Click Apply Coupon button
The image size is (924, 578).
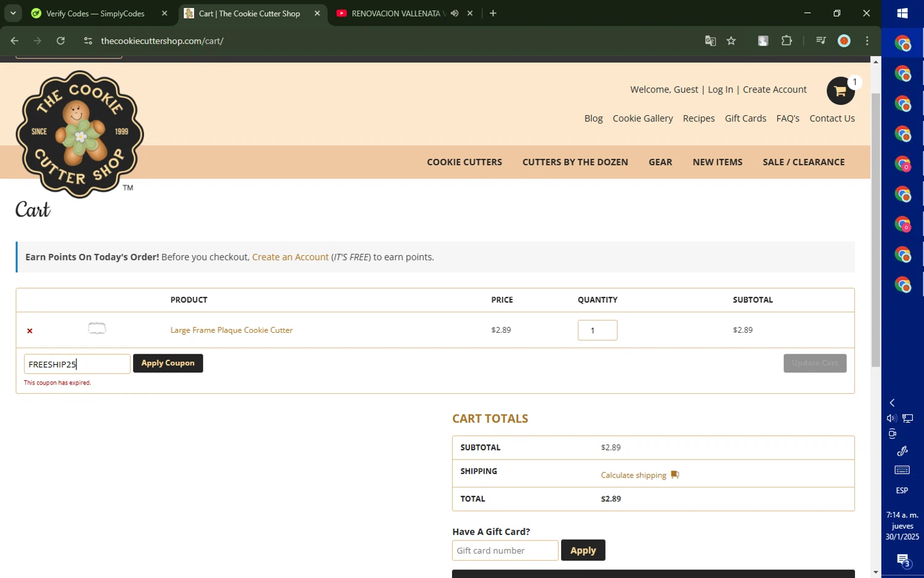click(168, 363)
